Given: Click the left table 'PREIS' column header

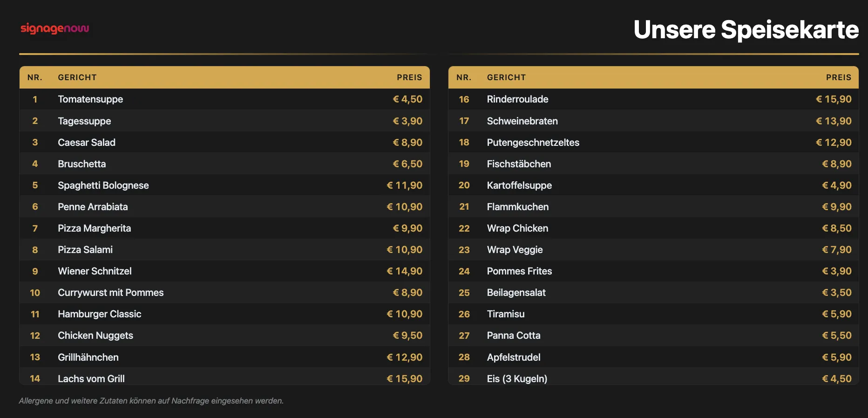Looking at the screenshot, I should (x=409, y=77).
